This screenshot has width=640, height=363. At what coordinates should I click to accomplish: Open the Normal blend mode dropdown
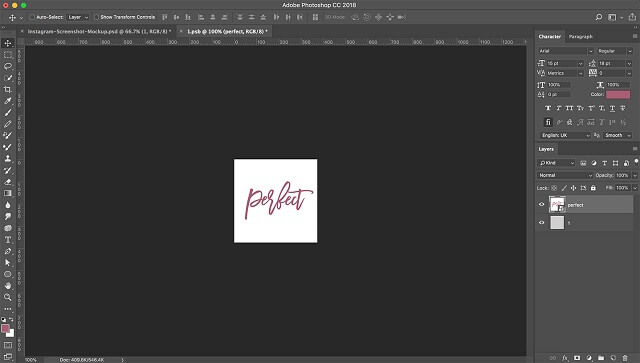coord(564,175)
